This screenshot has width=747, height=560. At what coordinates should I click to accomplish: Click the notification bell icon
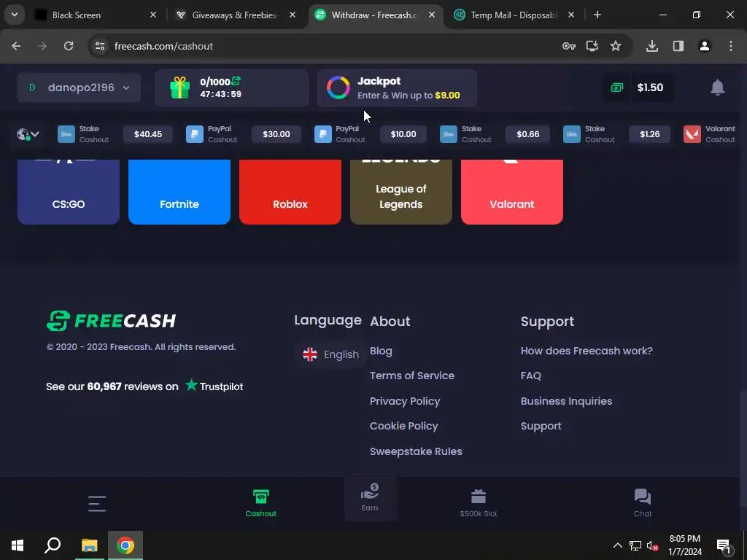pos(718,87)
